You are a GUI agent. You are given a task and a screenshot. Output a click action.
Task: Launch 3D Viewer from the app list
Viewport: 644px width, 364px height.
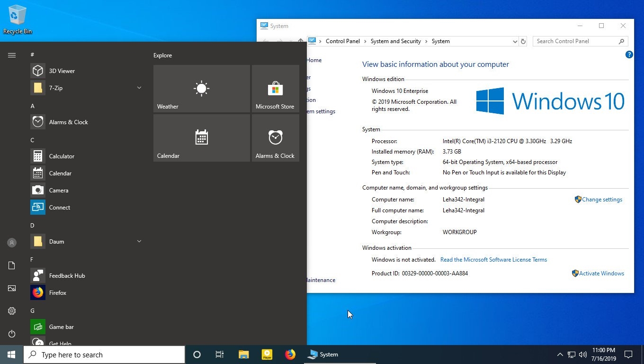[x=86, y=71]
